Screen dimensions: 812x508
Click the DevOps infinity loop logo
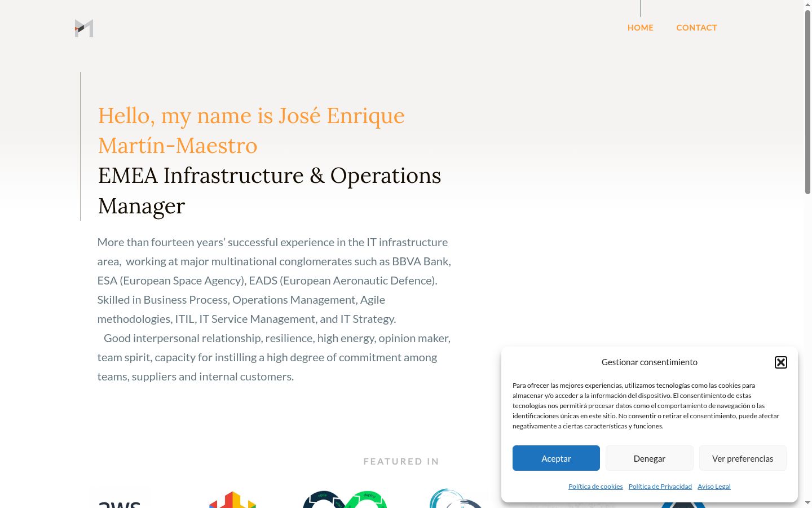pyautogui.click(x=345, y=500)
